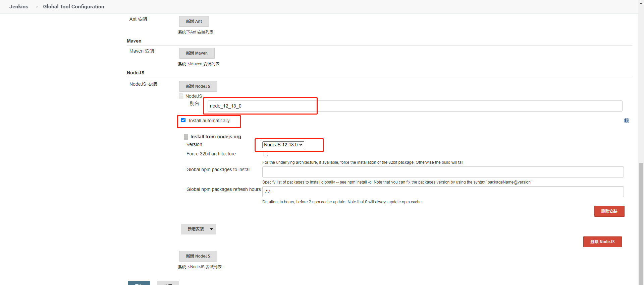Click the 系统下Ant 安装列表 text
The width and height of the screenshot is (644, 285).
(196, 32)
